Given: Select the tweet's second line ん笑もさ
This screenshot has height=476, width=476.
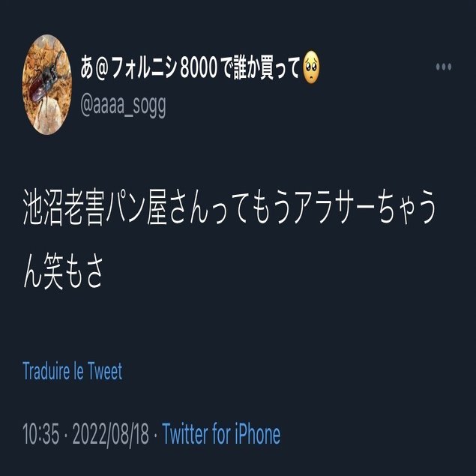Looking at the screenshot, I should point(63,271).
